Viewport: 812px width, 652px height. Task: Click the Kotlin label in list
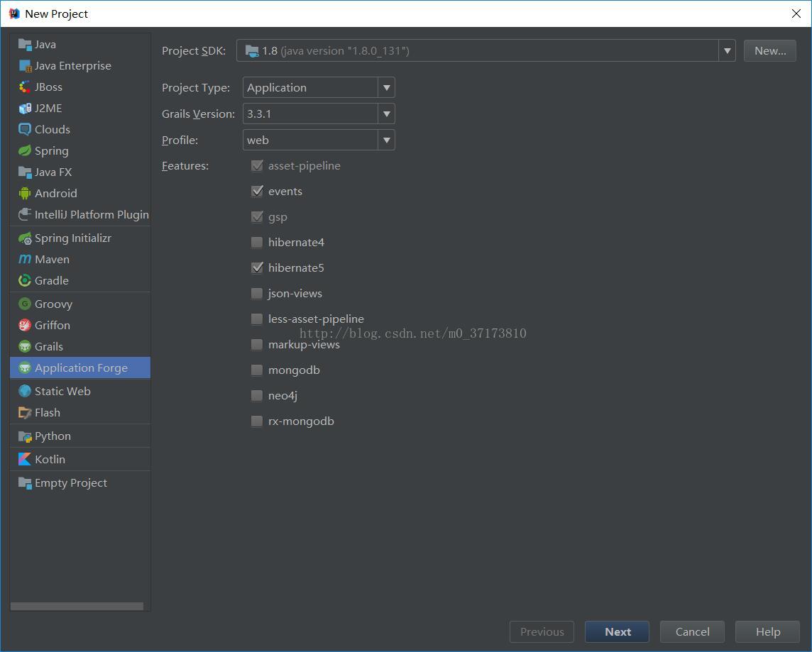[50, 459]
